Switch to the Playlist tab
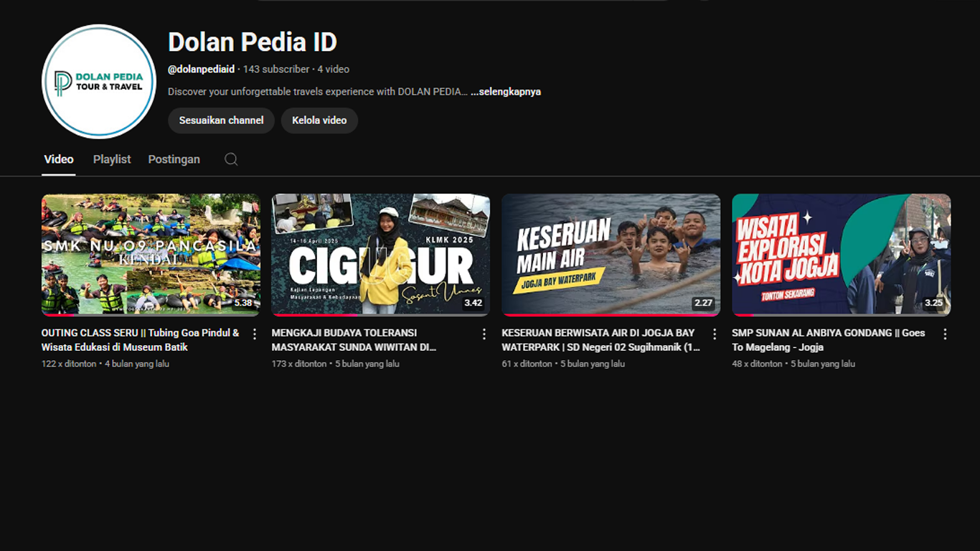The height and width of the screenshot is (551, 980). coord(111,159)
